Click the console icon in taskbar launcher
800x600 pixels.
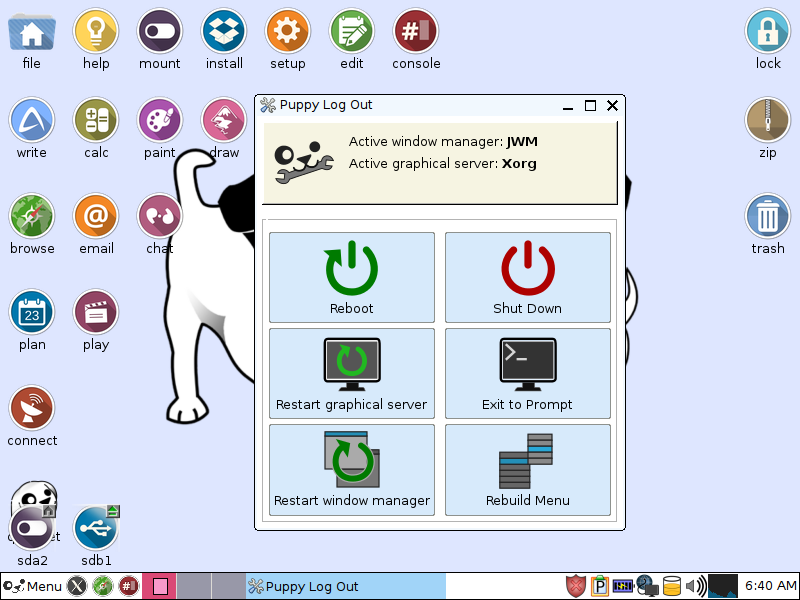128,586
